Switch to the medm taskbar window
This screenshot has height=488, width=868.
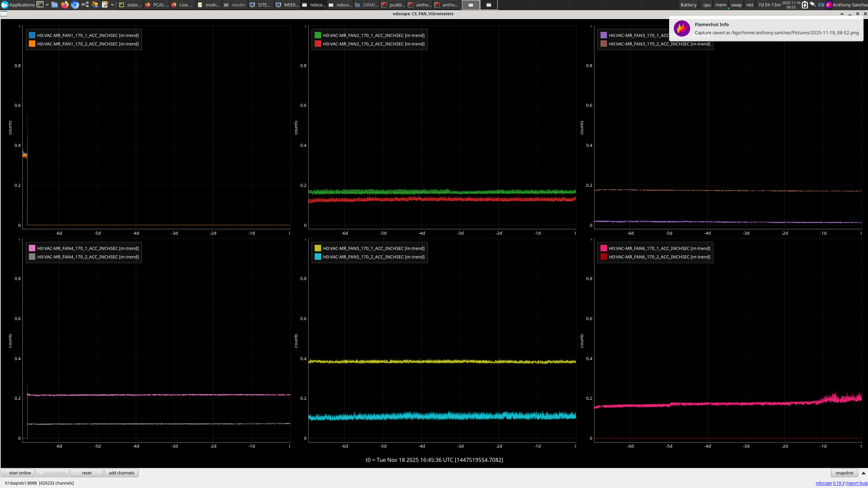tap(235, 5)
